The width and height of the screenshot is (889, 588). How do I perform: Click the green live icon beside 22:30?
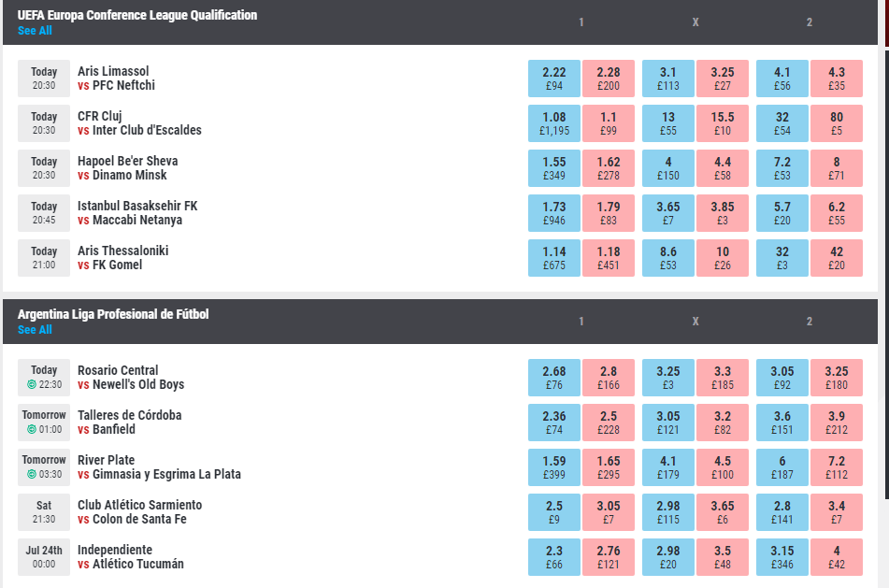(x=31, y=385)
